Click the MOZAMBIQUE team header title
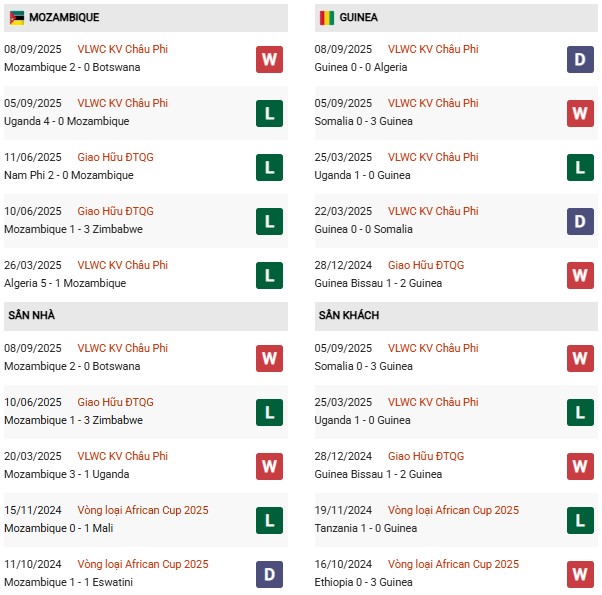 click(x=64, y=18)
